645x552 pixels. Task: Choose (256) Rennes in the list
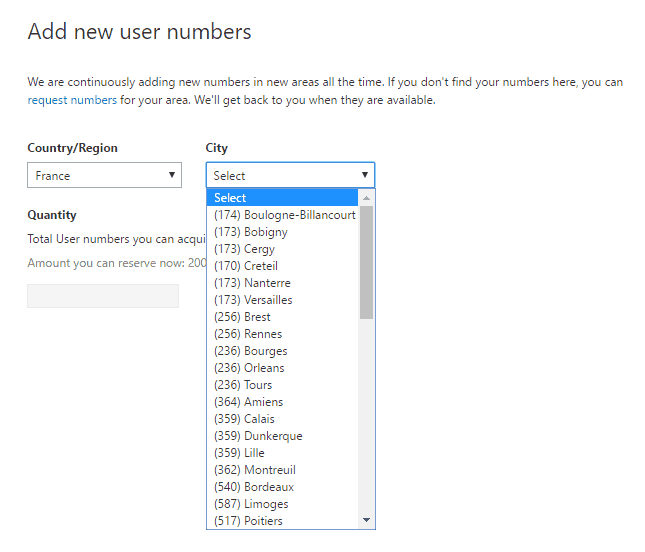pyautogui.click(x=248, y=334)
